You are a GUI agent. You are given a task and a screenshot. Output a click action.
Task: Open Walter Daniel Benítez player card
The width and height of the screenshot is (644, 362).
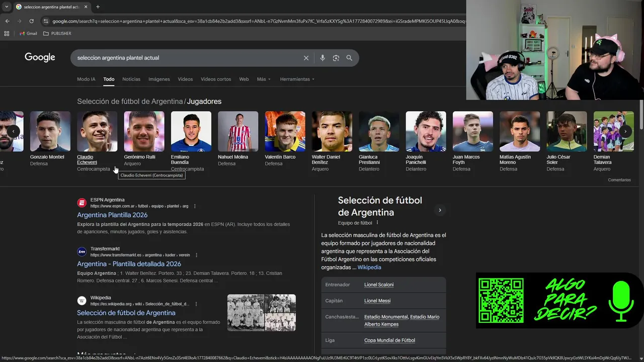(x=332, y=141)
